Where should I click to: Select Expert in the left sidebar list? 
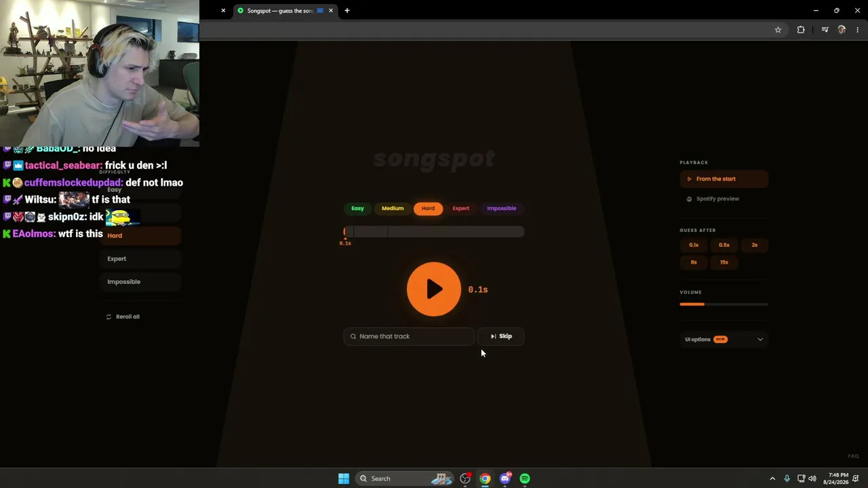(140, 258)
